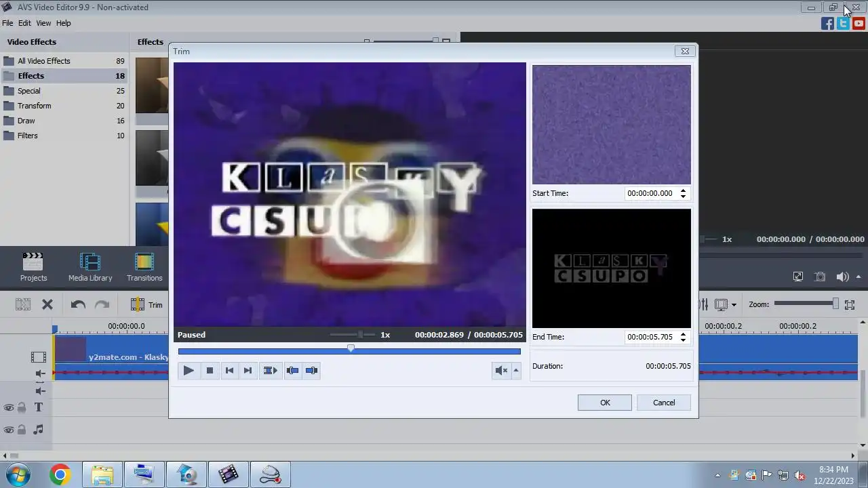The height and width of the screenshot is (488, 868).
Task: Open YouTube share icon
Action: (x=859, y=24)
